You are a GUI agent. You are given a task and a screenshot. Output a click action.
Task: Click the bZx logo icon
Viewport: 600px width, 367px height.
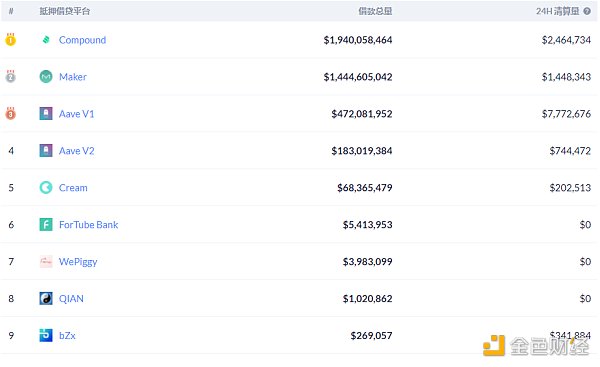[x=46, y=335]
